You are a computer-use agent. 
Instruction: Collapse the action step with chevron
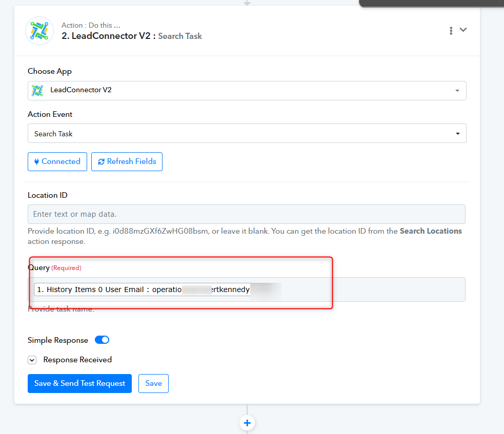pyautogui.click(x=463, y=30)
